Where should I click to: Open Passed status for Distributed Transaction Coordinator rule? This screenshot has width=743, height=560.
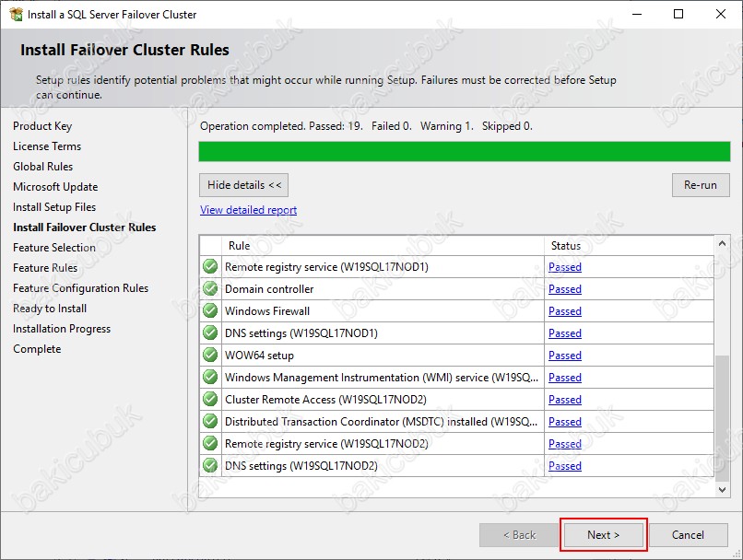(x=565, y=421)
